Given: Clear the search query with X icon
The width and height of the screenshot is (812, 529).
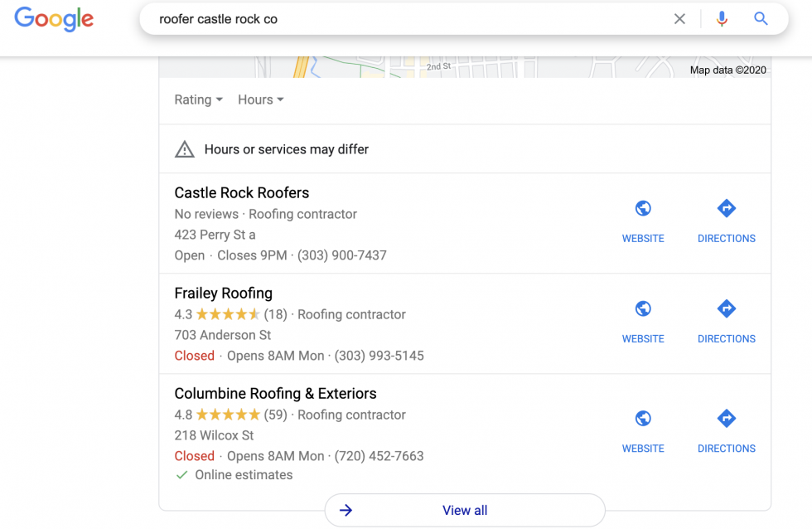Looking at the screenshot, I should tap(679, 19).
